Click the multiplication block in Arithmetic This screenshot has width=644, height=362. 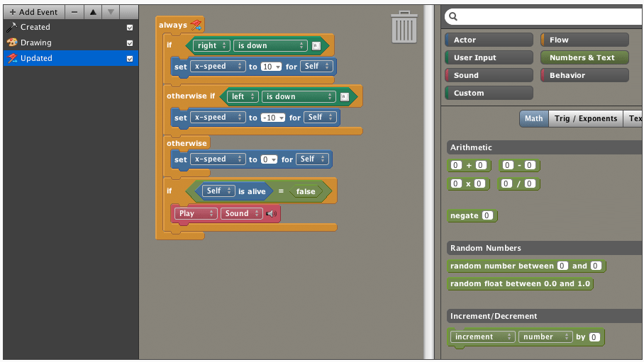(x=468, y=184)
